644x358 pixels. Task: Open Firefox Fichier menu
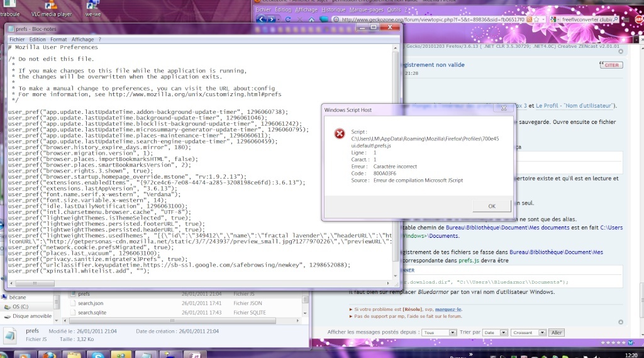pos(264,9)
